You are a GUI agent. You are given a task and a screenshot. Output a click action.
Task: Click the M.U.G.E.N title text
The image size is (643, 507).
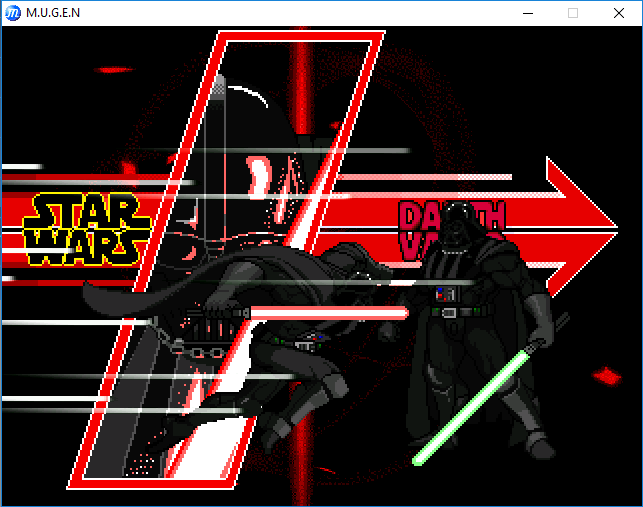point(53,13)
